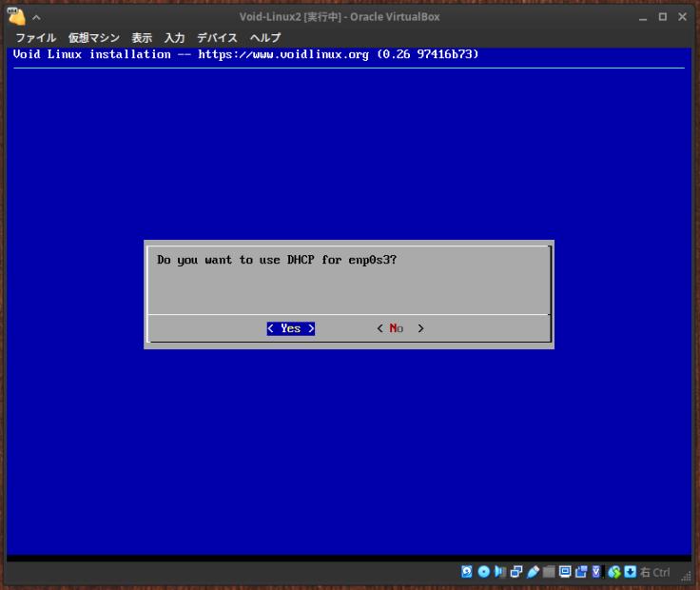
Task: Open the 仮想マシン menu
Action: pos(94,38)
